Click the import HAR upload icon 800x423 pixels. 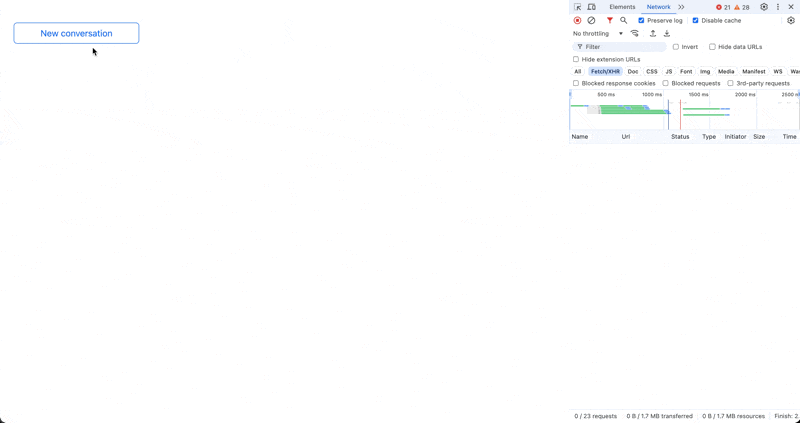tap(653, 34)
